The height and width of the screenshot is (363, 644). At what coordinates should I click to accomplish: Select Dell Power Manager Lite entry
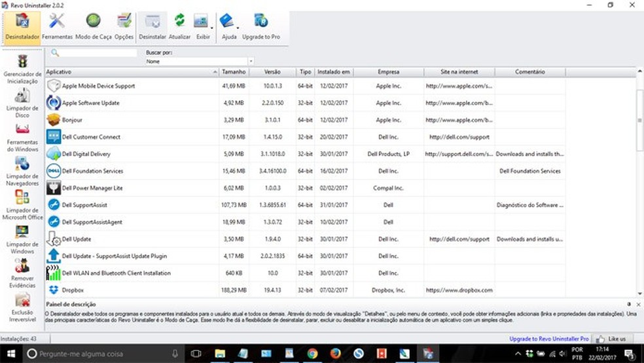pyautogui.click(x=305, y=188)
